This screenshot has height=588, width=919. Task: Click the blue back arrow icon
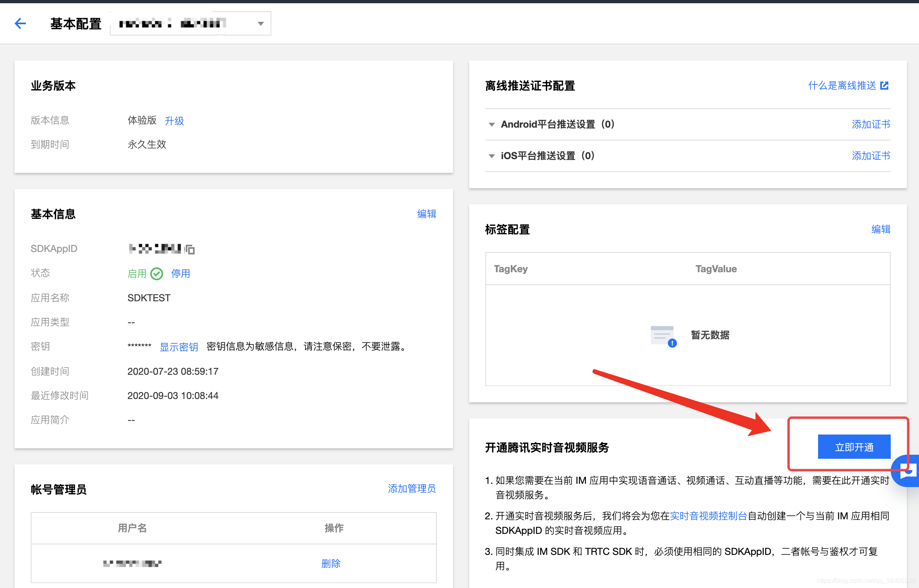pyautogui.click(x=20, y=23)
